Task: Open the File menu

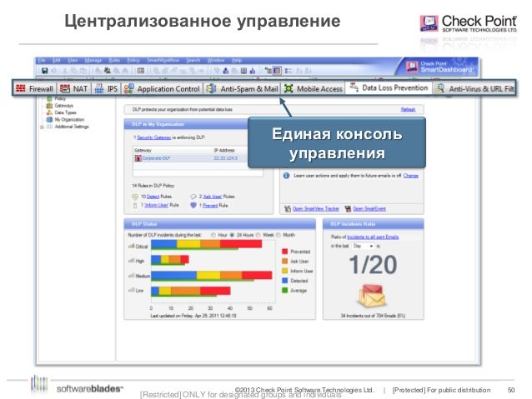Action: 42,60
